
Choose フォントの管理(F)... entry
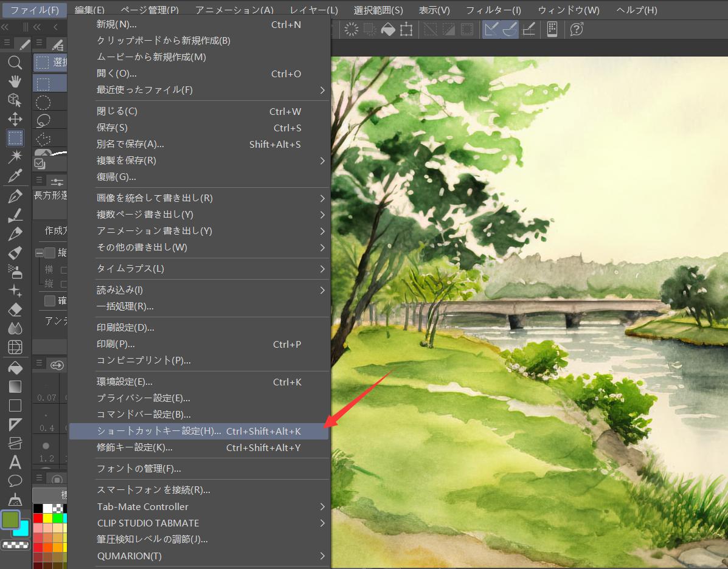point(199,469)
